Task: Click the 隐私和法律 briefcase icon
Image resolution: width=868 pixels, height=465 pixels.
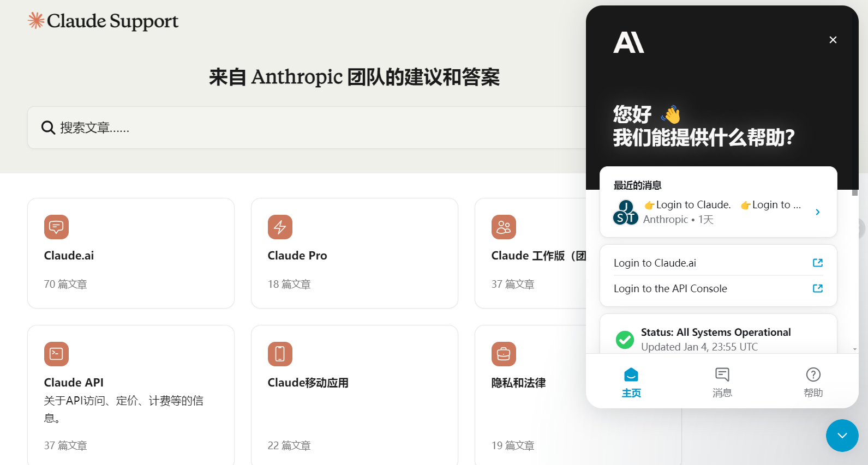Action: click(x=504, y=354)
